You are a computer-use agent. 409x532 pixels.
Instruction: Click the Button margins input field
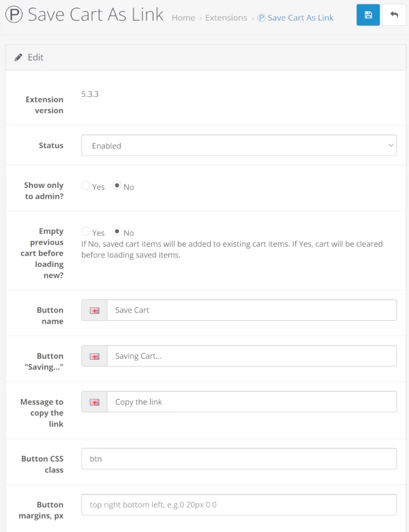[x=239, y=505]
